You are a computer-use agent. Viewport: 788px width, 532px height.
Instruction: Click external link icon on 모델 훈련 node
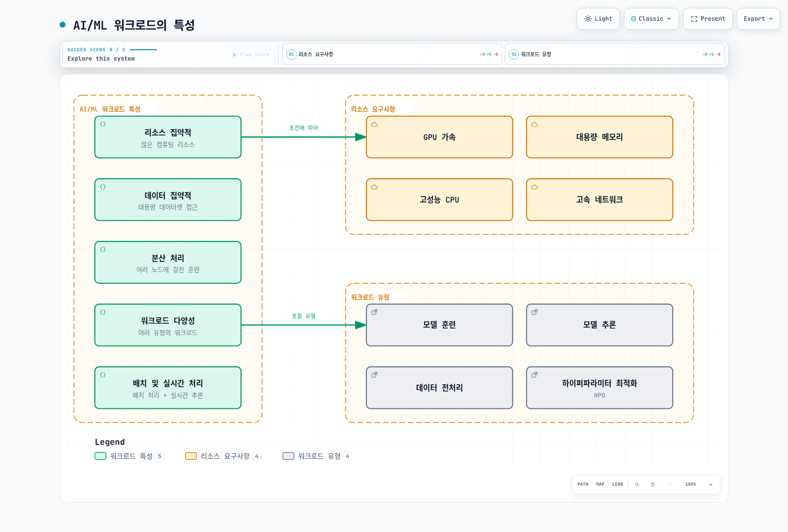tap(374, 312)
